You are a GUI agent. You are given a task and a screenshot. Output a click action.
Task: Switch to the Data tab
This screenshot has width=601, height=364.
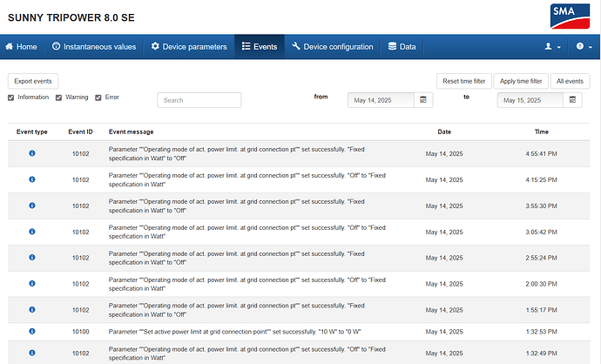pos(402,47)
